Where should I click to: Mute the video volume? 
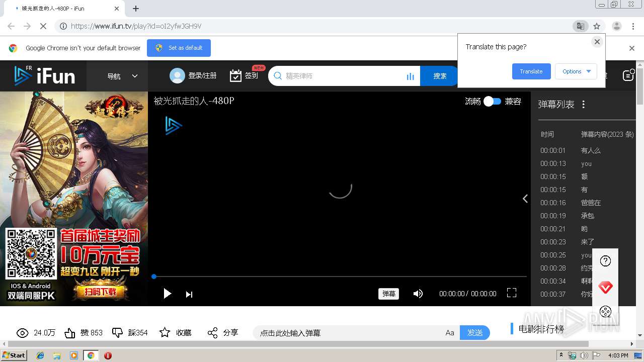point(418,294)
